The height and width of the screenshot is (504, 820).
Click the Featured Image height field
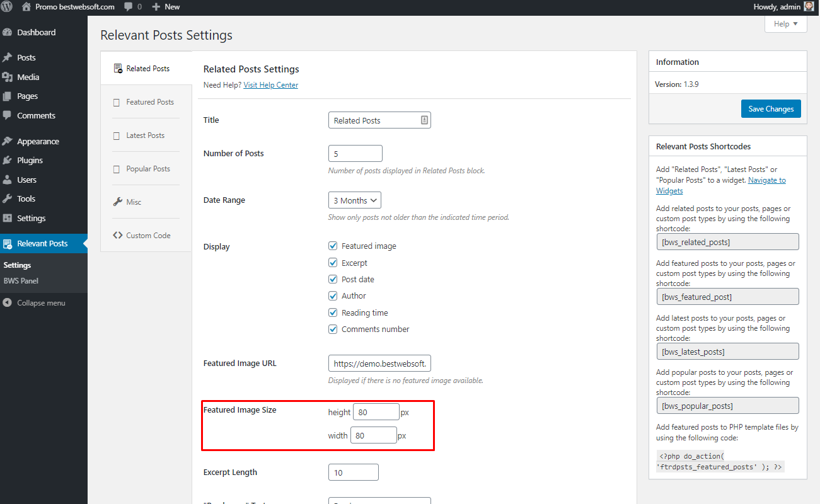coord(376,412)
